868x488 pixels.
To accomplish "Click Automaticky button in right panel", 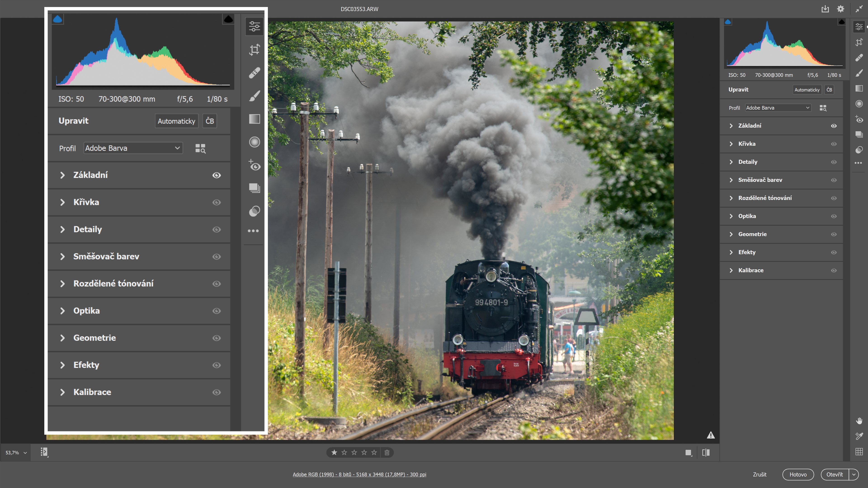I will point(807,90).
